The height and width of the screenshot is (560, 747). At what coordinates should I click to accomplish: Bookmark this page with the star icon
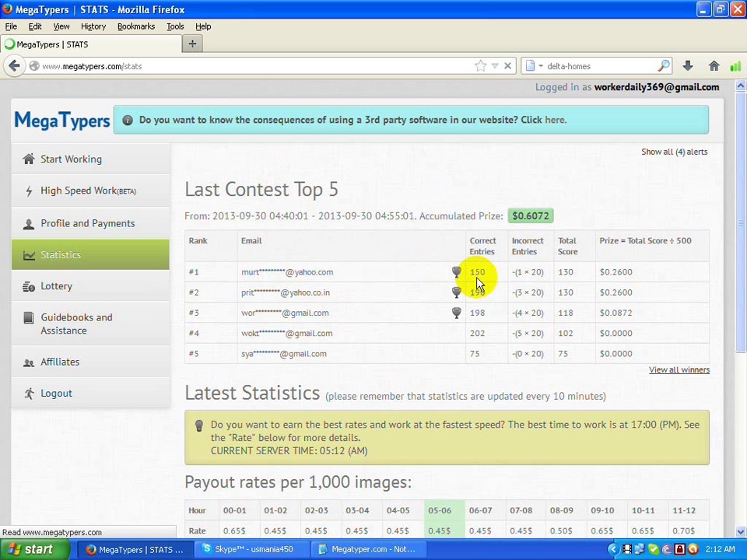tap(481, 65)
